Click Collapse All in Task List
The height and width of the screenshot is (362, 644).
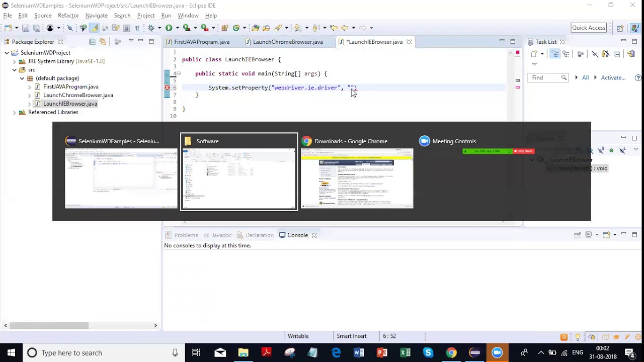(x=617, y=54)
